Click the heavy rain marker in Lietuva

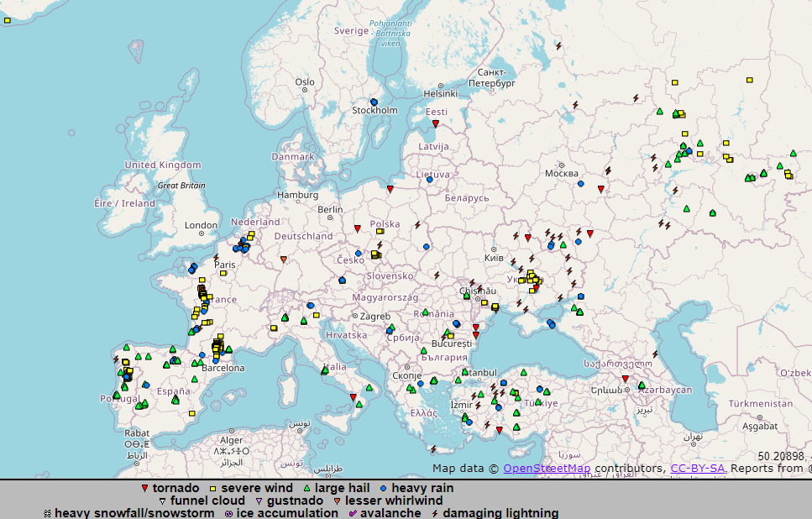[x=429, y=179]
